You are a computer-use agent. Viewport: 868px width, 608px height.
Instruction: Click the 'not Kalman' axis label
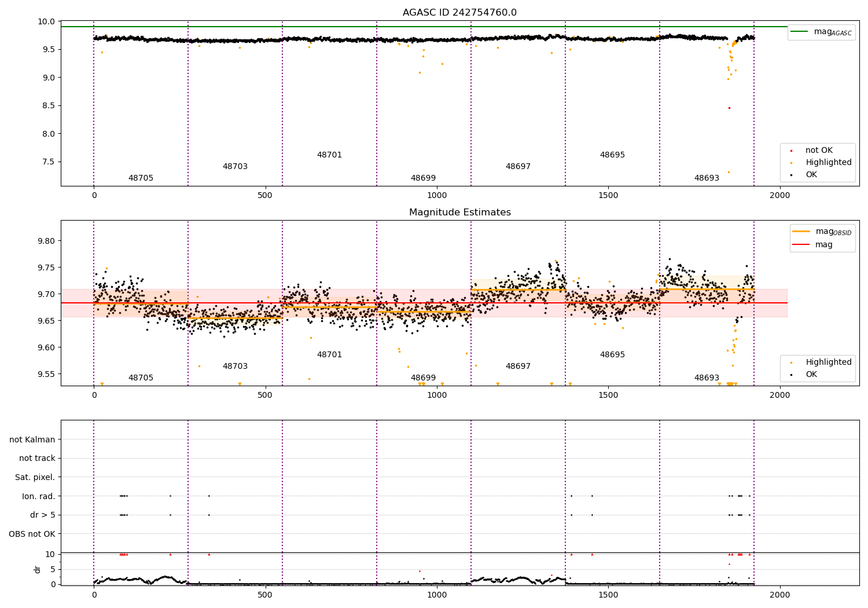coord(32,439)
